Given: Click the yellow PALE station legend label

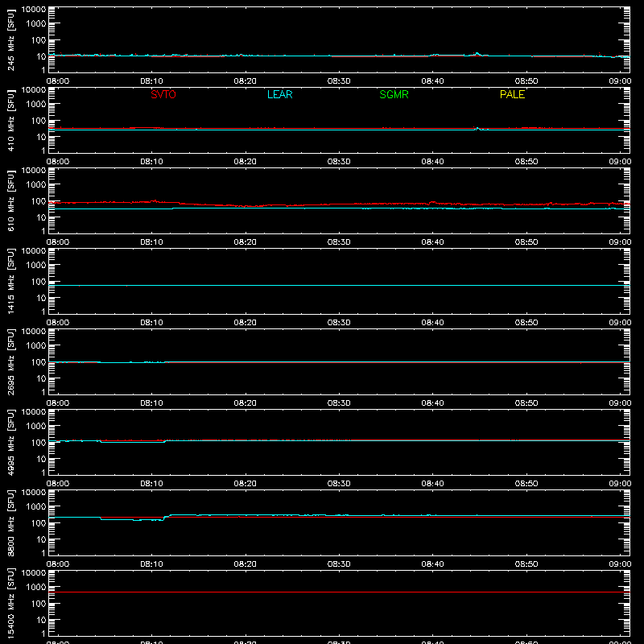Looking at the screenshot, I should click(x=512, y=94).
